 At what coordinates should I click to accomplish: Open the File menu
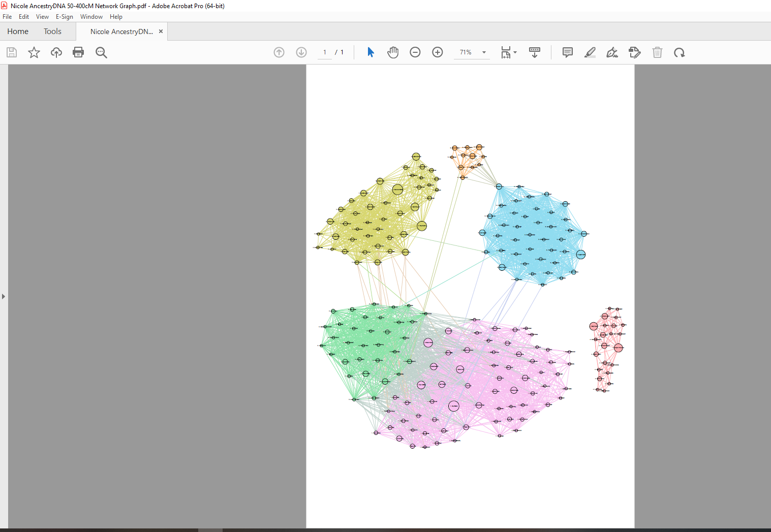7,17
